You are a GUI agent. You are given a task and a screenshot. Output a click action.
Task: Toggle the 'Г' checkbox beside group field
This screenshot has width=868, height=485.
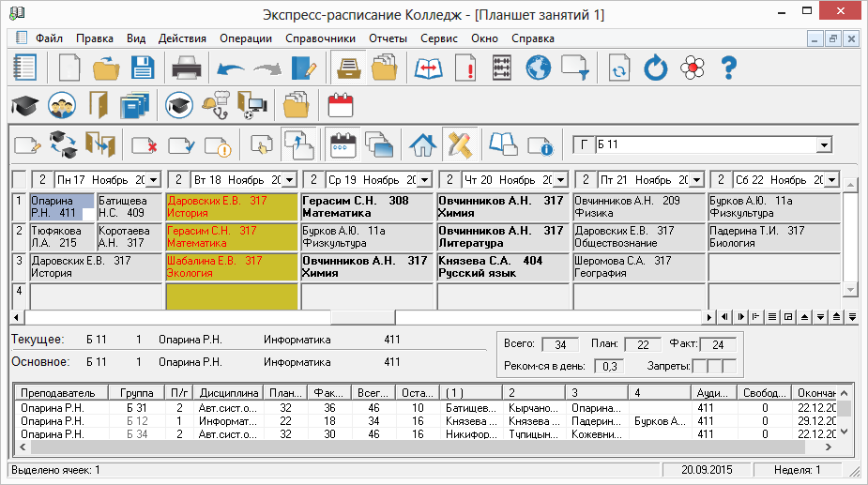pyautogui.click(x=584, y=144)
